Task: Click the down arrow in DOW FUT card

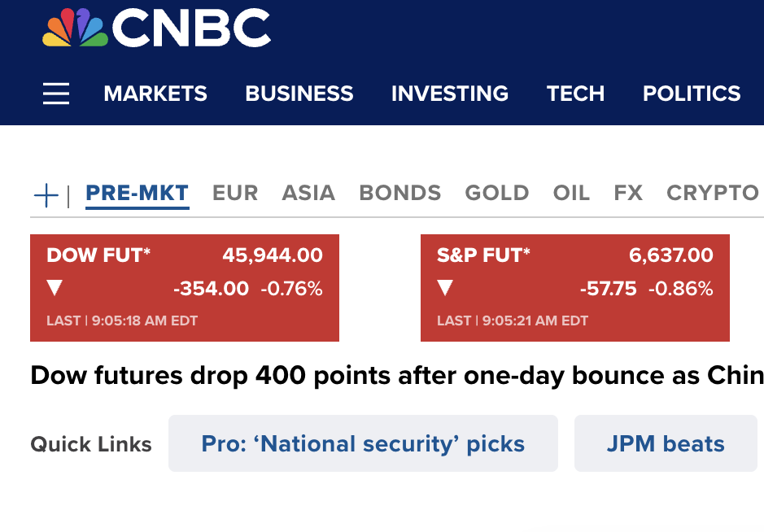Action: 55,288
